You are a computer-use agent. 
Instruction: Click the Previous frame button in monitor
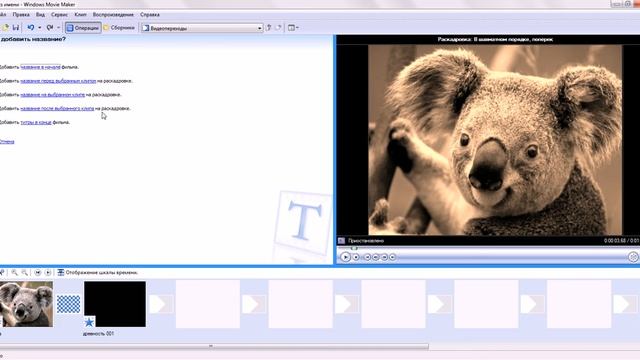(x=376, y=257)
